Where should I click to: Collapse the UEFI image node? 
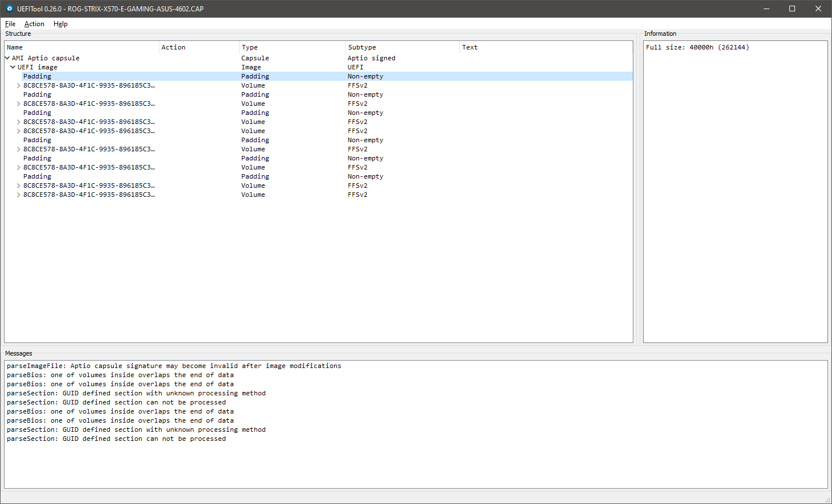(13, 67)
